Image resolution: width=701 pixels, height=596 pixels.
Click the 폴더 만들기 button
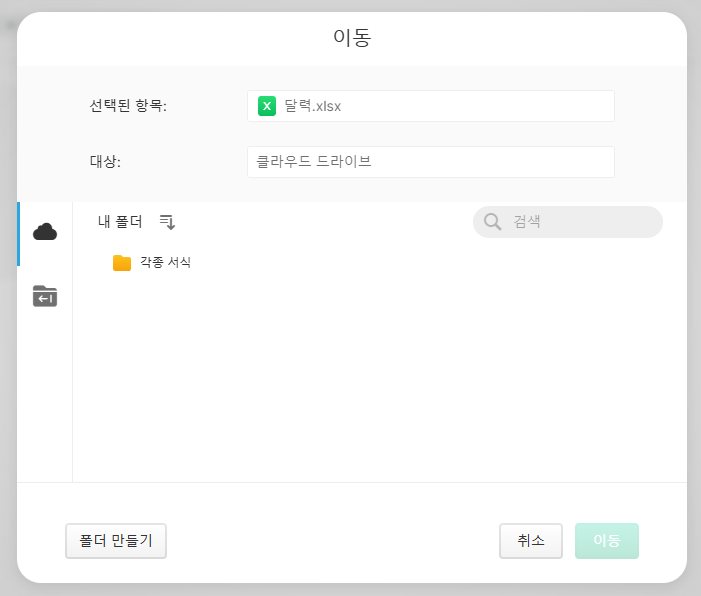pos(116,541)
